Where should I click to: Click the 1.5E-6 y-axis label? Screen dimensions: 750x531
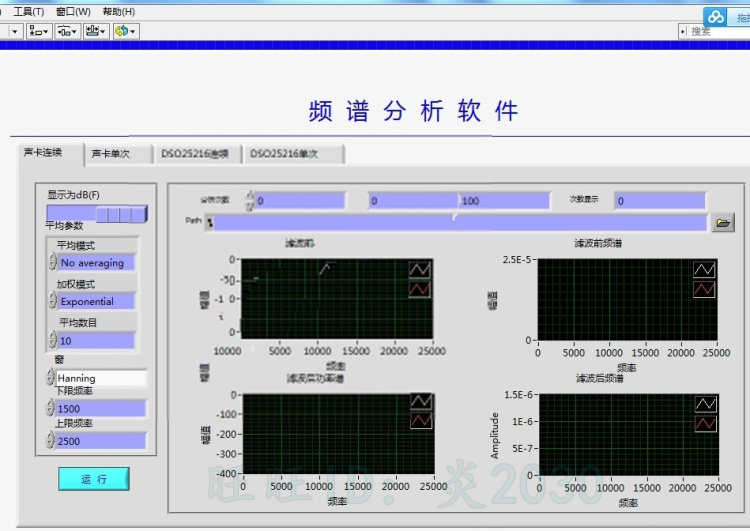[x=518, y=395]
